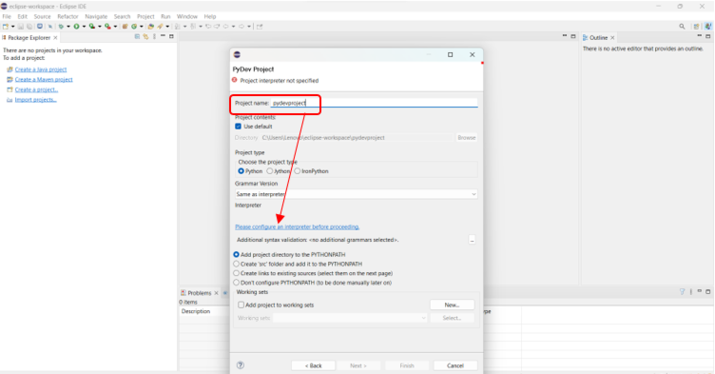Viewport: 715px width, 374px height.
Task: Select the Jython project type radio button
Action: click(x=270, y=171)
